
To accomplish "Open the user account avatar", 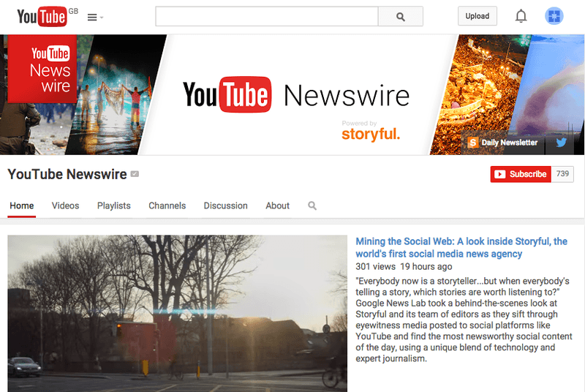I will click(x=554, y=16).
